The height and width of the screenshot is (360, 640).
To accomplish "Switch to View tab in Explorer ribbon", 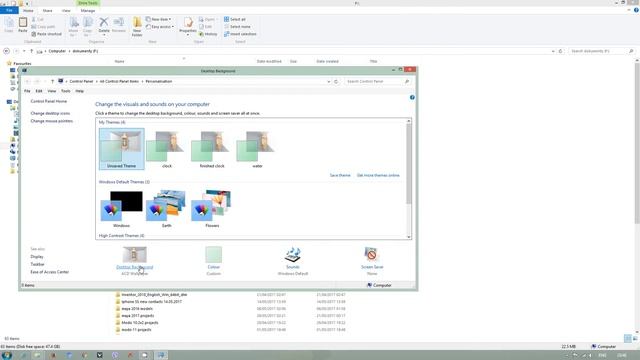I will [66, 10].
